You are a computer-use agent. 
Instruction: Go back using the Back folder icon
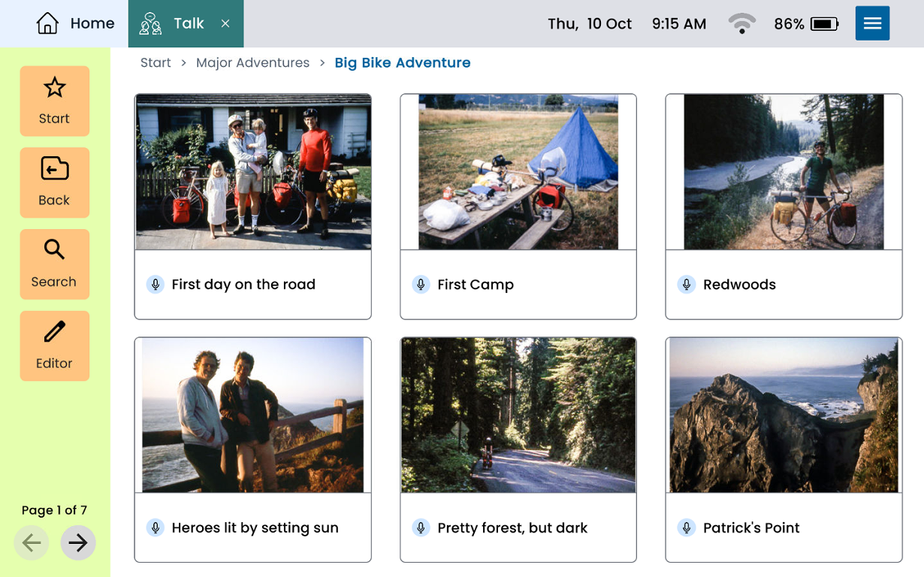click(x=54, y=169)
